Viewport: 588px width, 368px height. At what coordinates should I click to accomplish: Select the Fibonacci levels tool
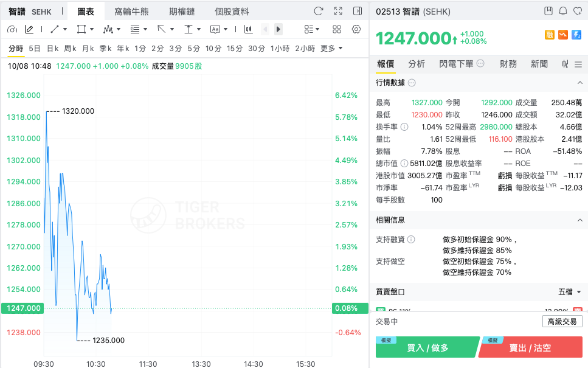135,29
